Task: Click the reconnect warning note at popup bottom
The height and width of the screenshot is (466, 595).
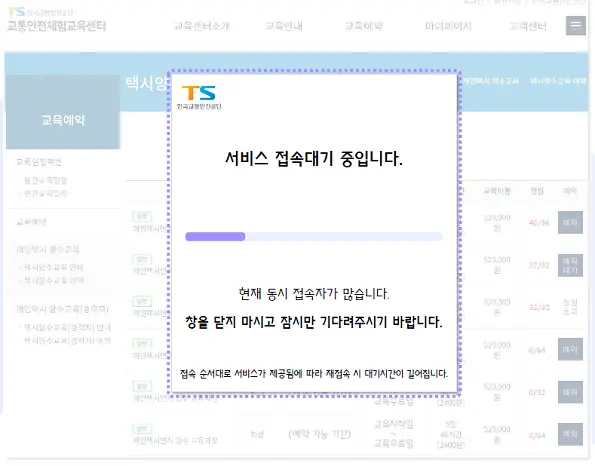Action: click(313, 374)
